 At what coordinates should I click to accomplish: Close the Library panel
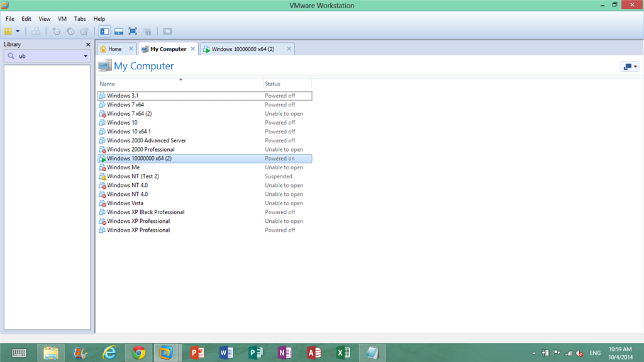point(88,45)
